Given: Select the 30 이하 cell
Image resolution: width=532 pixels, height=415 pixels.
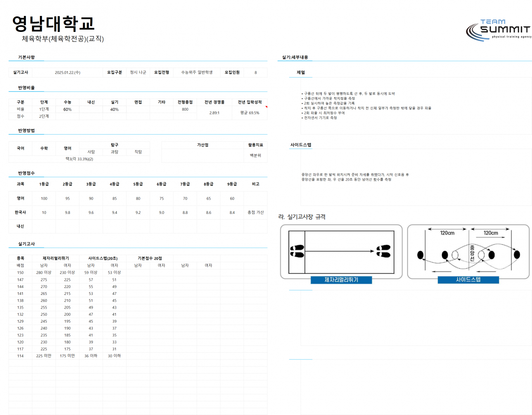Looking at the screenshot, I should coord(114,356).
